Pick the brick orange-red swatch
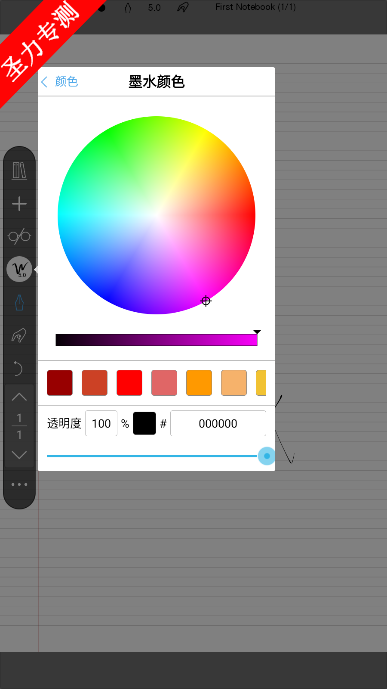Viewport: 387px width, 689px height. [94, 383]
